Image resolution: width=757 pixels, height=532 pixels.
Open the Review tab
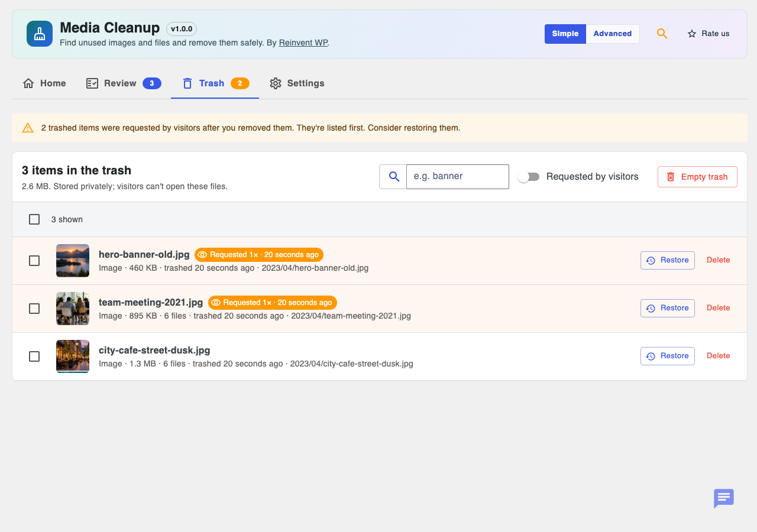pyautogui.click(x=124, y=83)
